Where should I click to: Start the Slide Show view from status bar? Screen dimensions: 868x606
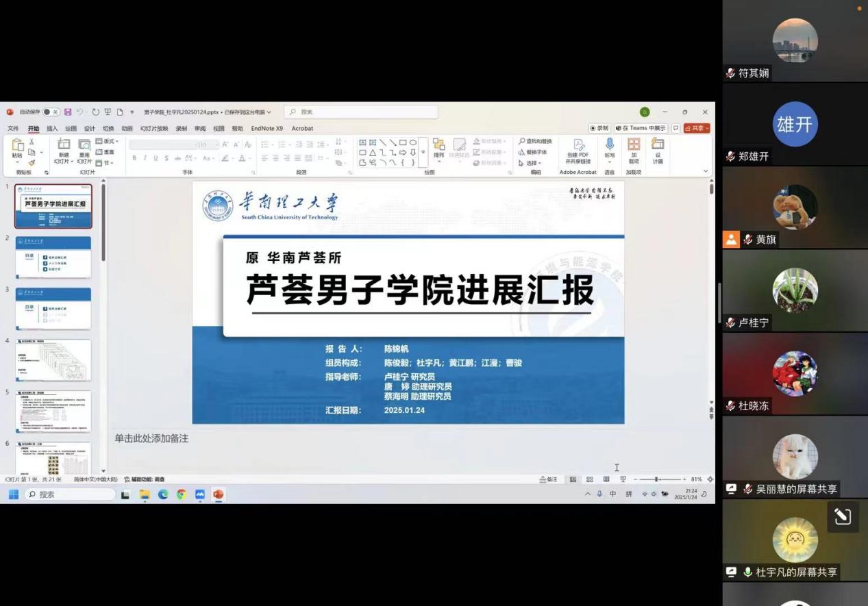click(623, 479)
